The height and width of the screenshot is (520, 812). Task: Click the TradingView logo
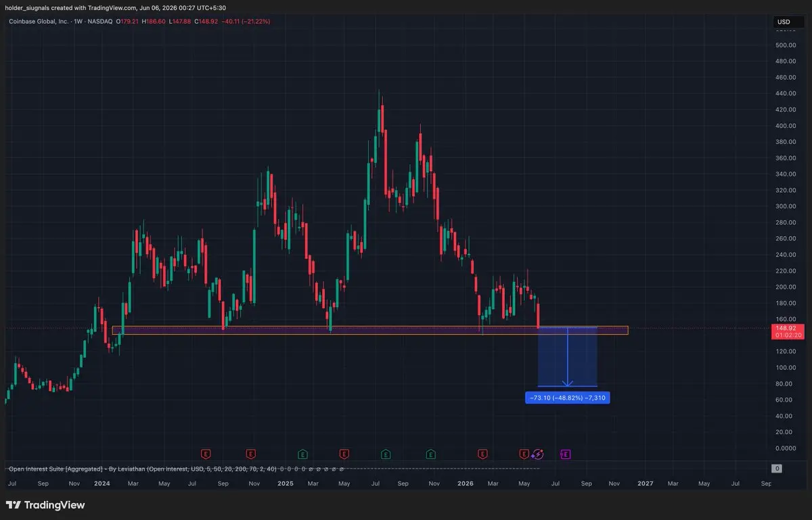click(x=45, y=505)
